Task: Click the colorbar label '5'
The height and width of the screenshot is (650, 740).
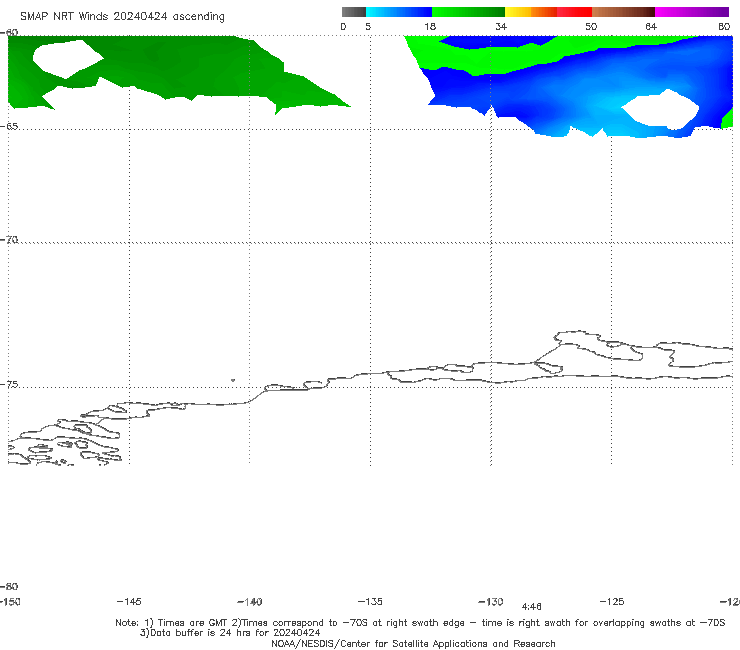Action: pos(368,26)
